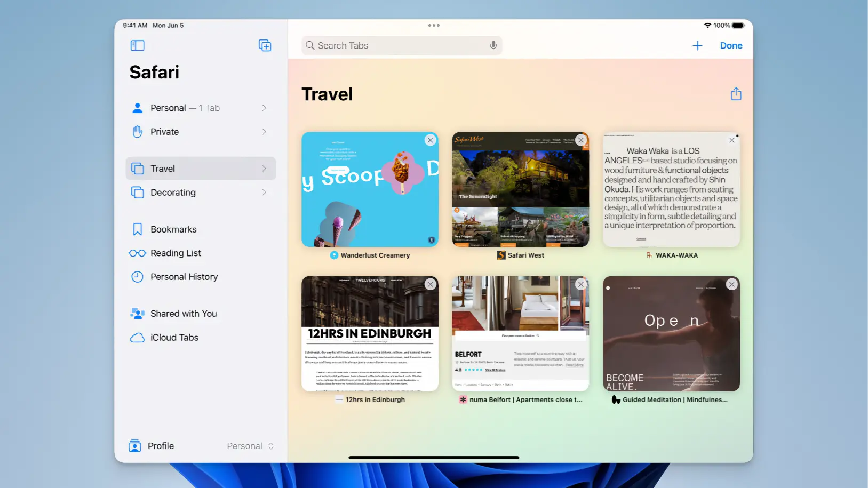View Personal History
Image resolution: width=868 pixels, height=488 pixels.
tap(184, 277)
